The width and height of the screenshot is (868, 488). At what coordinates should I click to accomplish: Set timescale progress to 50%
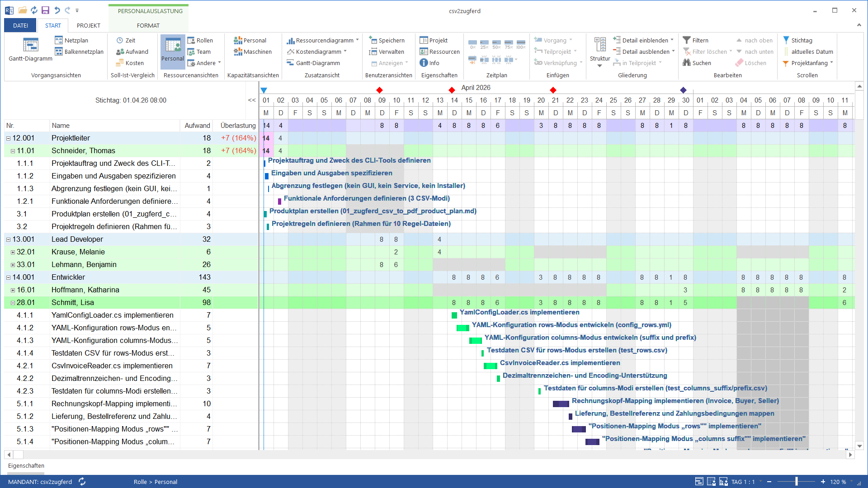tap(496, 44)
